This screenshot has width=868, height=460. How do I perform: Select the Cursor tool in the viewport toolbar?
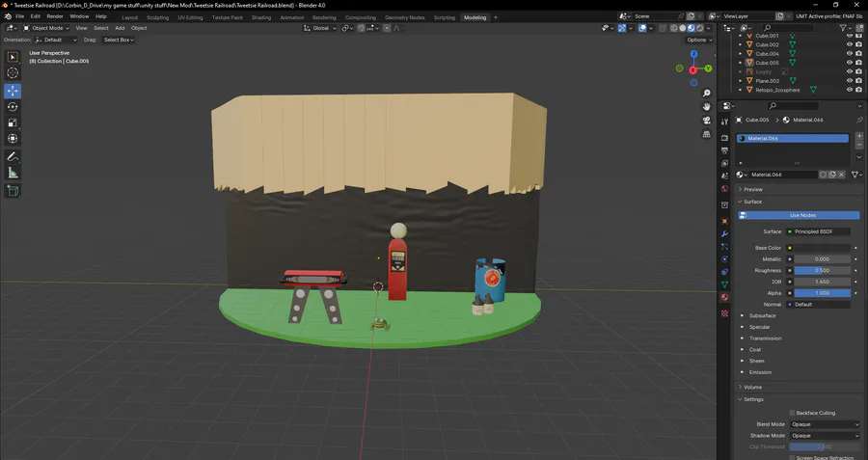point(13,73)
